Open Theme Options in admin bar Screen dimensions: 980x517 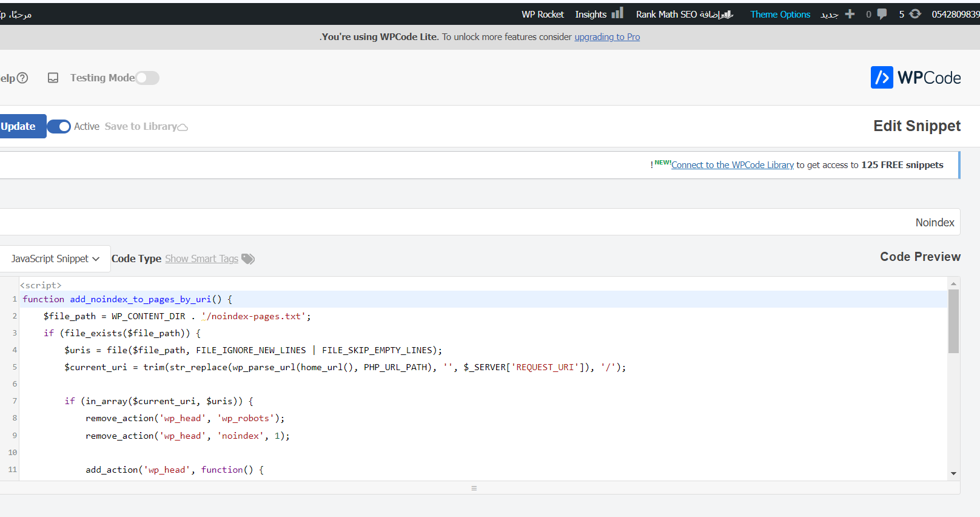(x=780, y=15)
